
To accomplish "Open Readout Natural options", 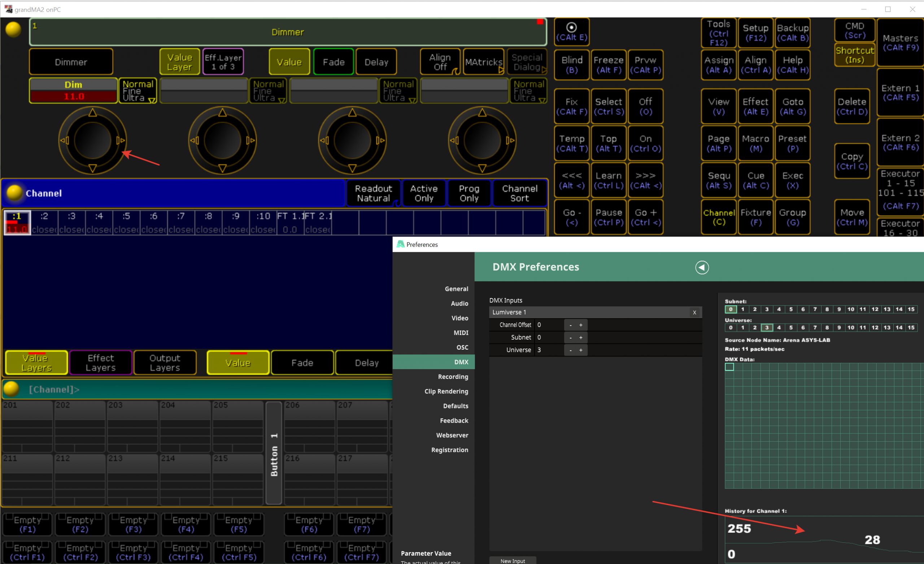I will pyautogui.click(x=373, y=193).
